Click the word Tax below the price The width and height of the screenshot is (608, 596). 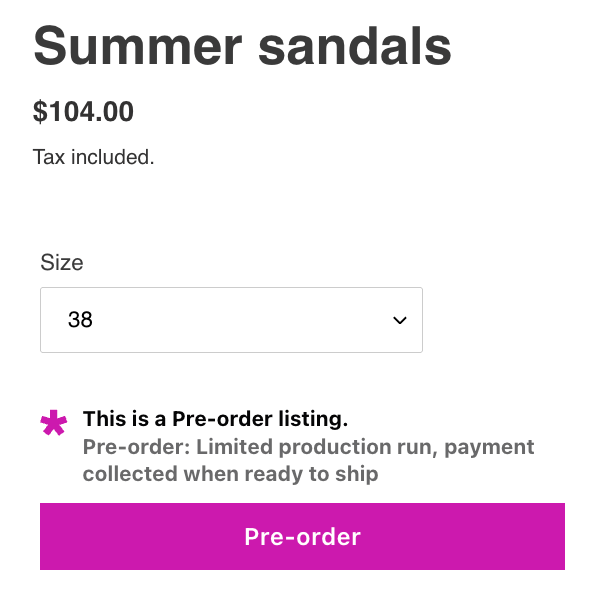point(48,157)
